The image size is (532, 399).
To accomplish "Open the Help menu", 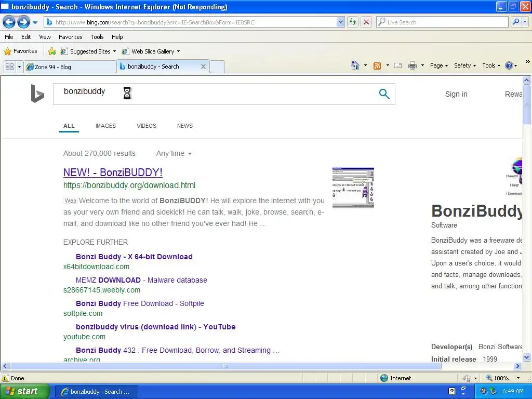I will coord(117,37).
